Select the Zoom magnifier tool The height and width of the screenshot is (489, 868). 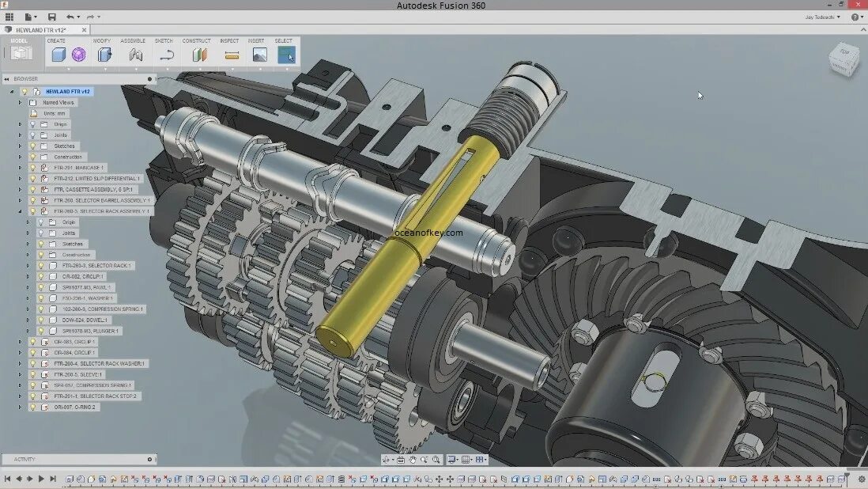click(424, 460)
